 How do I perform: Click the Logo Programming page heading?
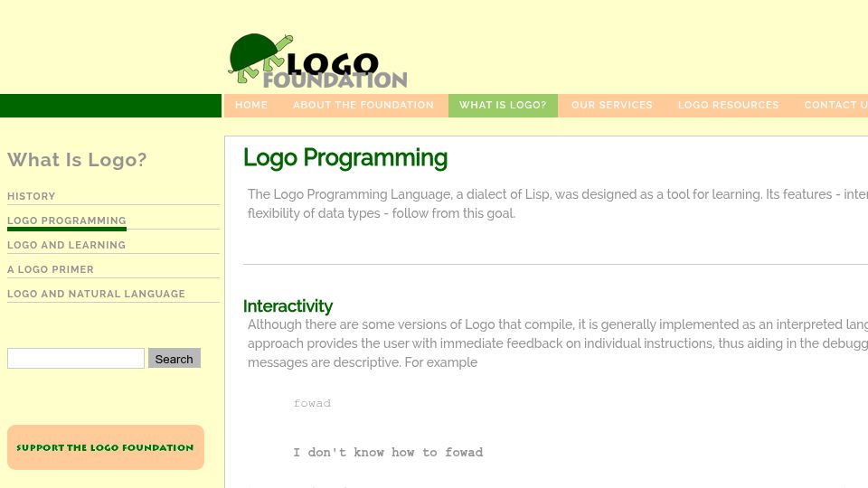click(x=345, y=158)
